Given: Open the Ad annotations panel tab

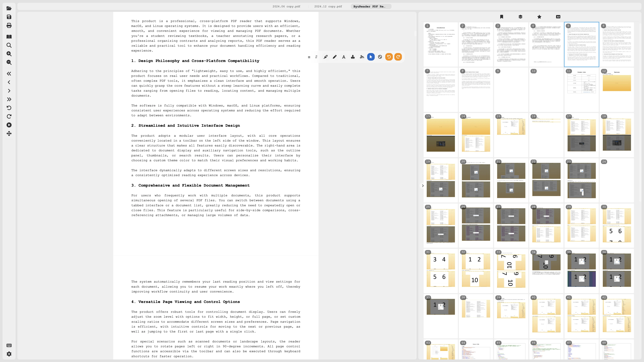Looking at the screenshot, I should click(558, 17).
